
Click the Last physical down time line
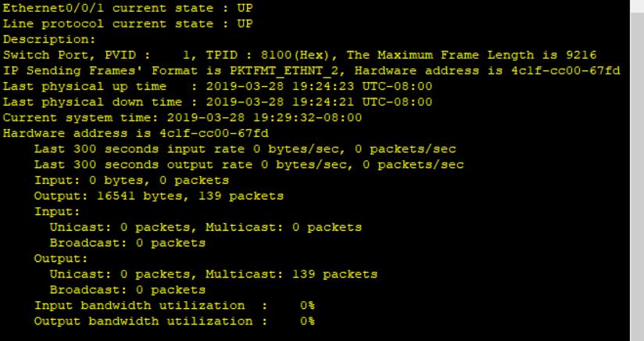coord(217,102)
